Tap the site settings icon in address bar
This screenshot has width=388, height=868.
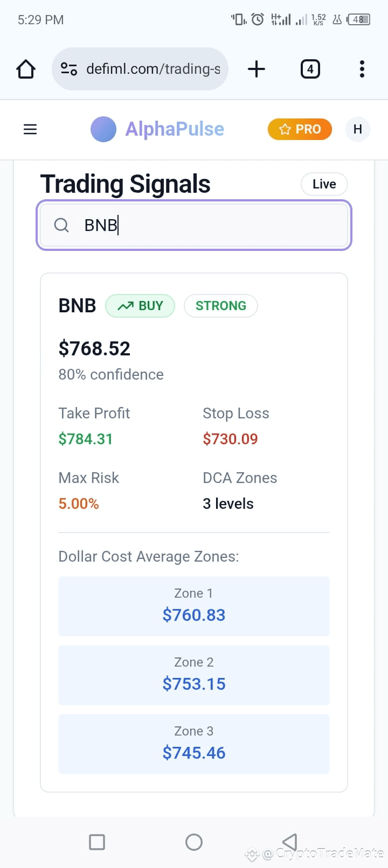coord(69,69)
